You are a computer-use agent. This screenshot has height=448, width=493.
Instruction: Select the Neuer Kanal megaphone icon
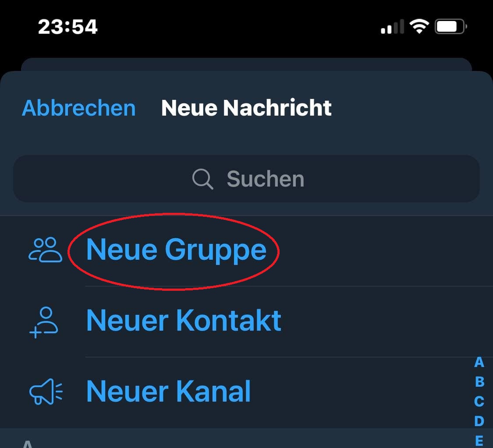click(45, 391)
